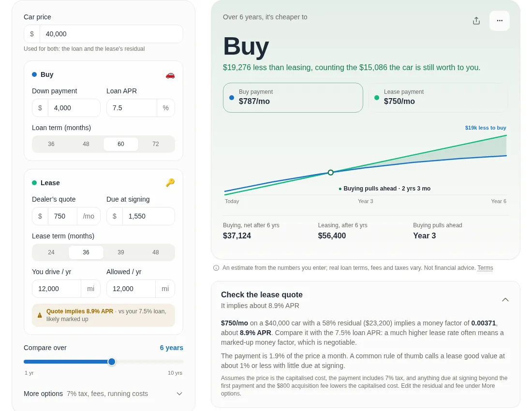Screen dimensions: 532x411
Task: Select 24-month lease term
Action: click(51, 252)
